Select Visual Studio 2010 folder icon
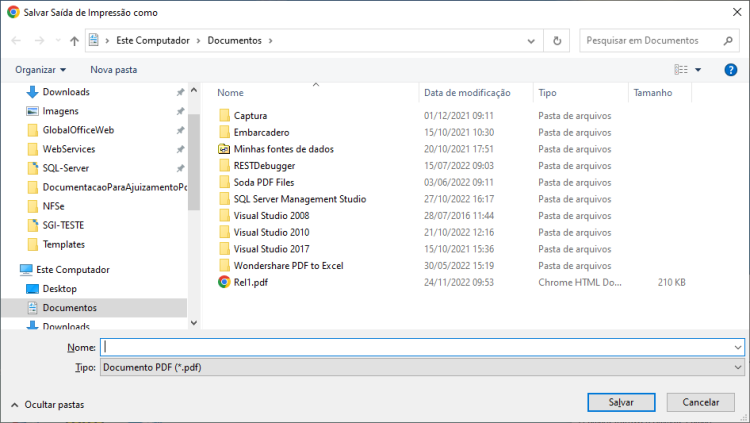Image resolution: width=750 pixels, height=423 pixels. [x=224, y=233]
